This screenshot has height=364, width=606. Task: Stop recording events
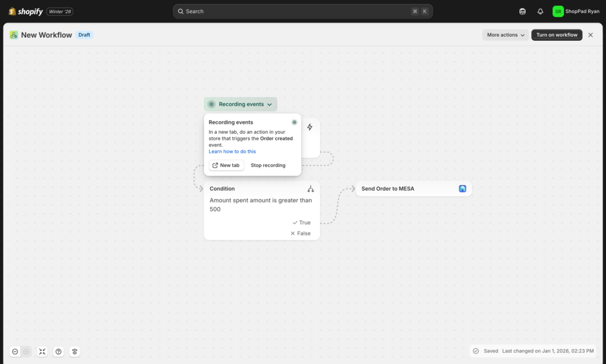point(267,165)
